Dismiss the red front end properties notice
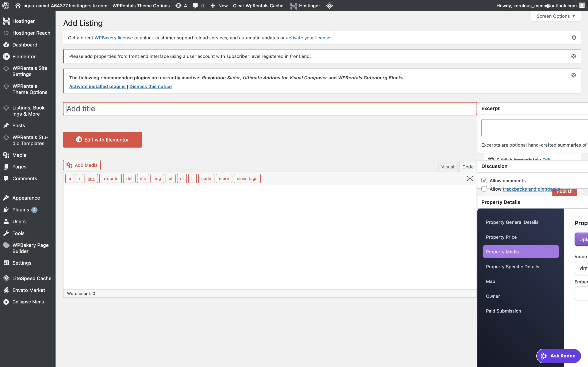 coord(574,56)
